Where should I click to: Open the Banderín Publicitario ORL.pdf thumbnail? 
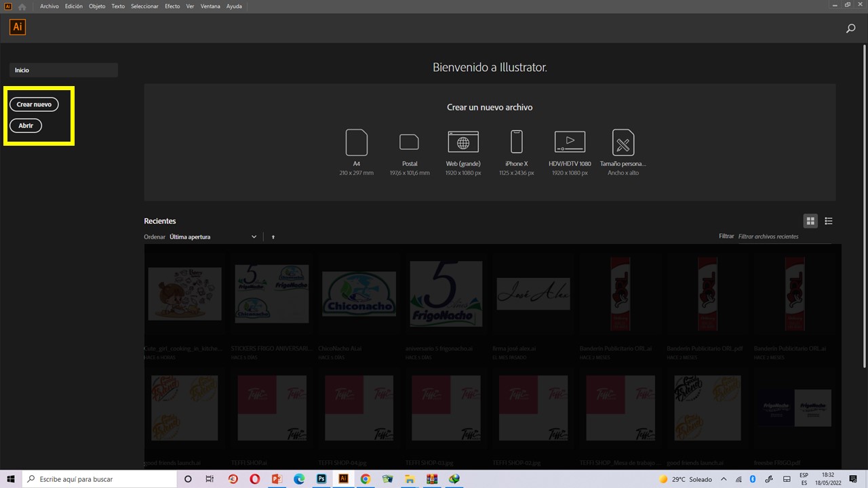point(707,293)
